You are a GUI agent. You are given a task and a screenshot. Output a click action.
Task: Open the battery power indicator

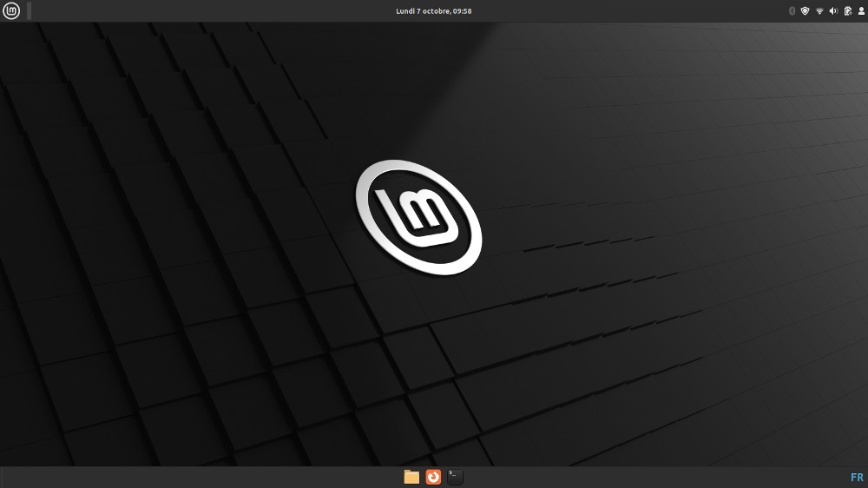pyautogui.click(x=847, y=11)
